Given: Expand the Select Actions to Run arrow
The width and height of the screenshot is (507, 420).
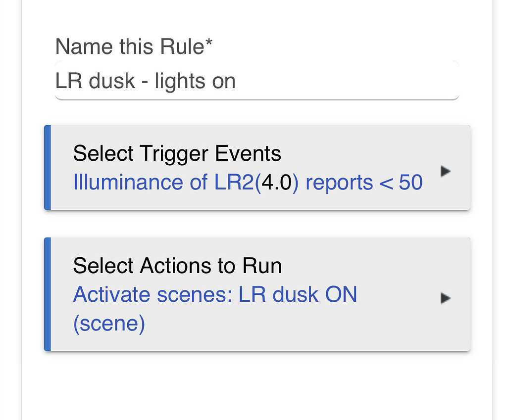Looking at the screenshot, I should click(446, 298).
